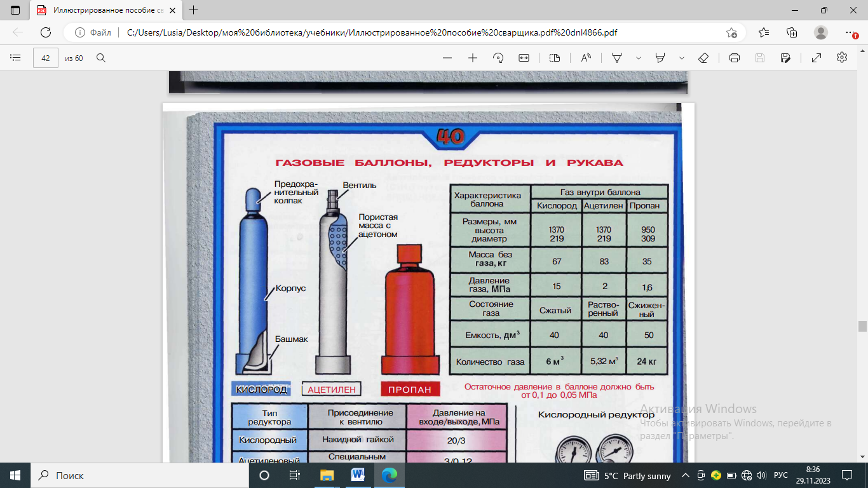
Task: Click the Сжатый cell in the table
Action: click(555, 311)
